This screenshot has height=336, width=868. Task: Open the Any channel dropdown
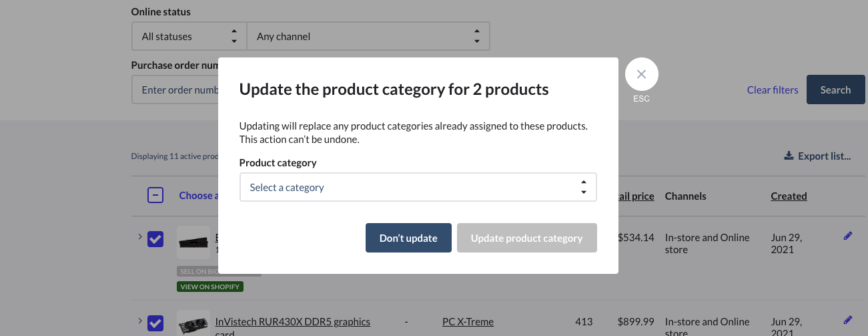tap(368, 37)
